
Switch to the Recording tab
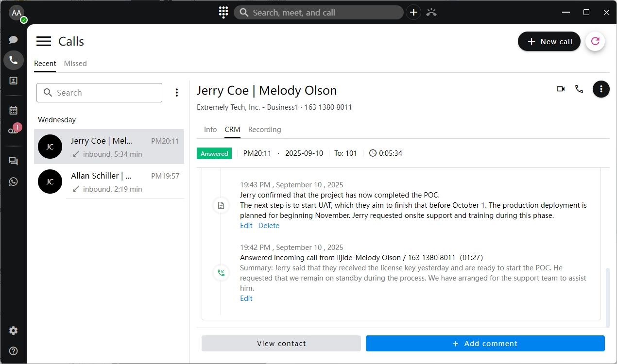coord(264,130)
